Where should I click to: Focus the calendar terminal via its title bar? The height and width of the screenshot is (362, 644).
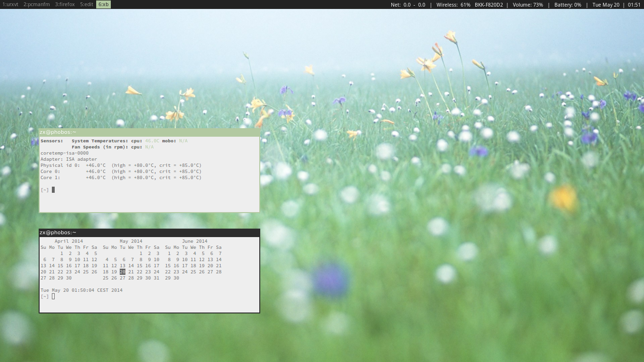[x=149, y=233]
